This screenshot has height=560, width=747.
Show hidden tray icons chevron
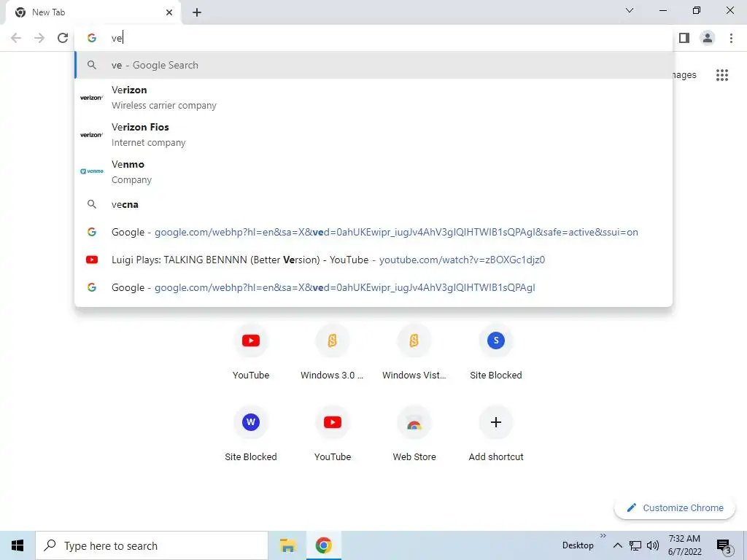coord(617,545)
